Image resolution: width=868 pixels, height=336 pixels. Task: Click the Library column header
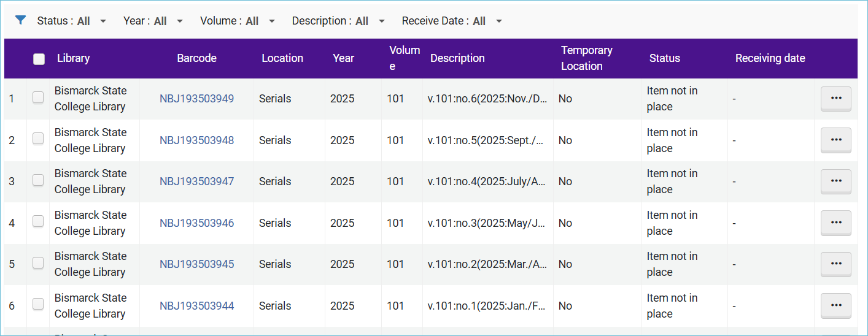pos(73,58)
